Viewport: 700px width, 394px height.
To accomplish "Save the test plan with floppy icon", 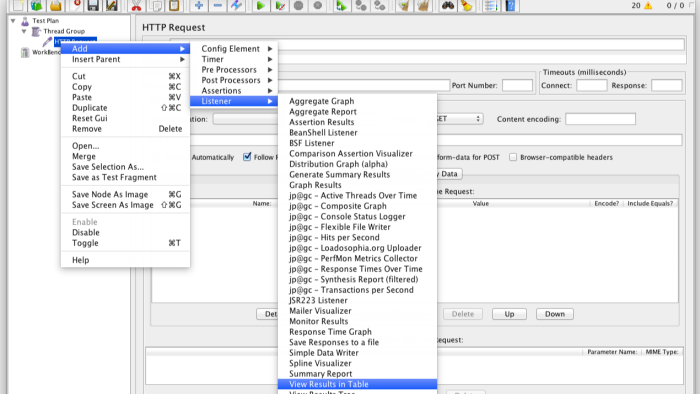I will 93,5.
